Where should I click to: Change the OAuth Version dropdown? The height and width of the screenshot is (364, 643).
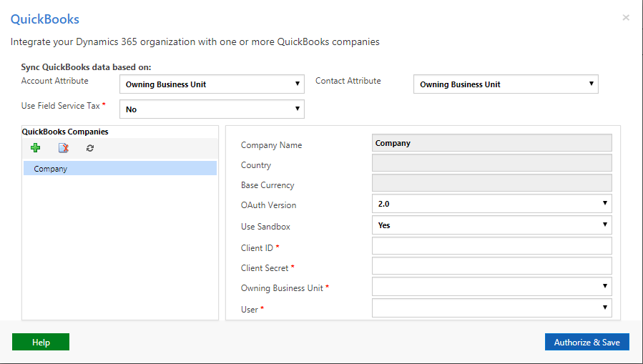[491, 204]
